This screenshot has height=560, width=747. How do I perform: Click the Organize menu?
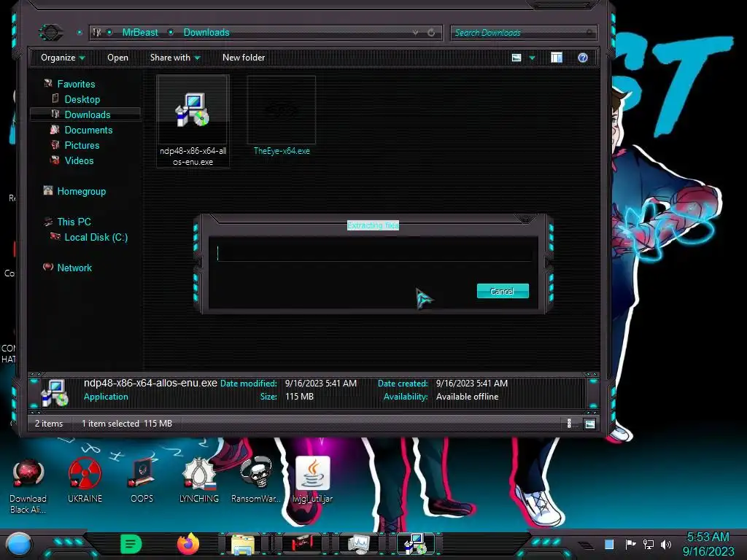click(x=63, y=58)
